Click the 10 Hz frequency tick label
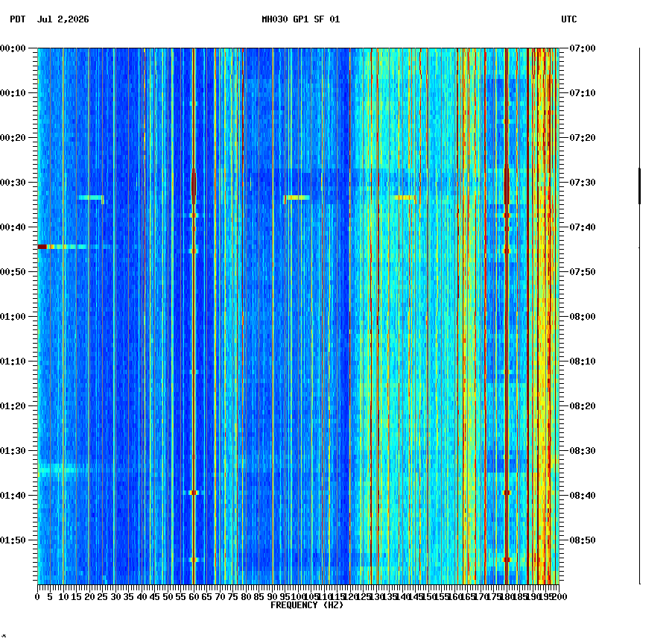The width and height of the screenshot is (672, 644). [63, 597]
